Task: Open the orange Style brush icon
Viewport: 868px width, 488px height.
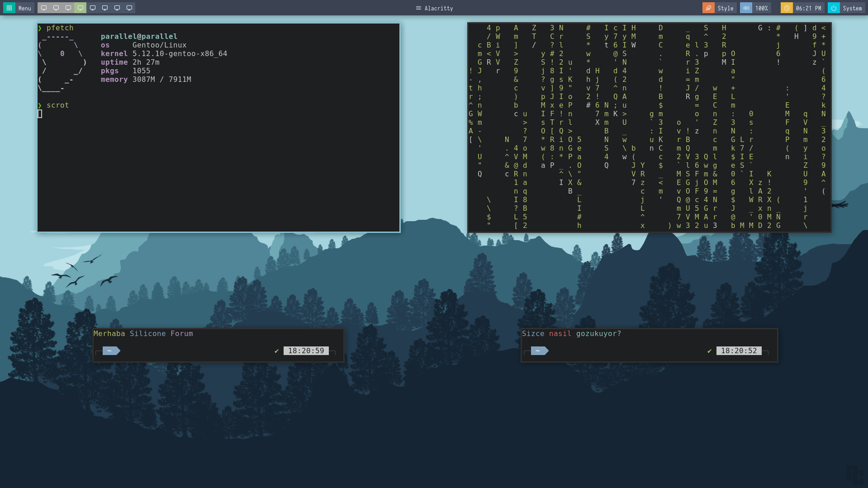Action: (708, 8)
